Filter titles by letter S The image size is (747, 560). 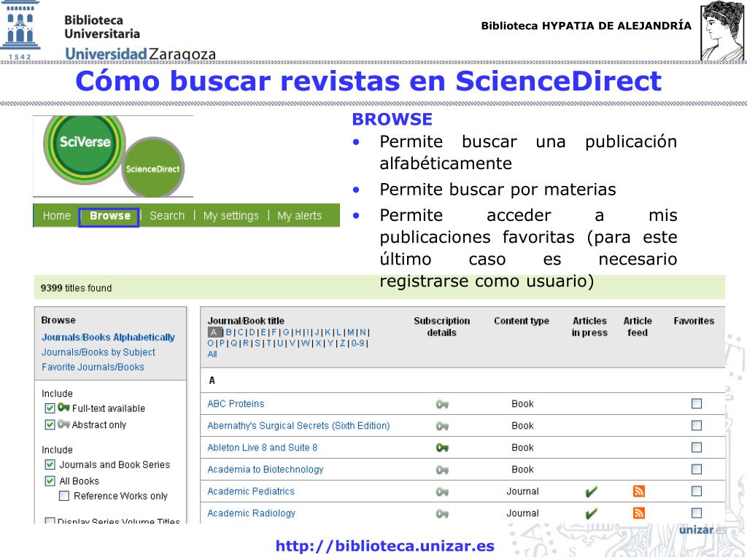tap(258, 343)
